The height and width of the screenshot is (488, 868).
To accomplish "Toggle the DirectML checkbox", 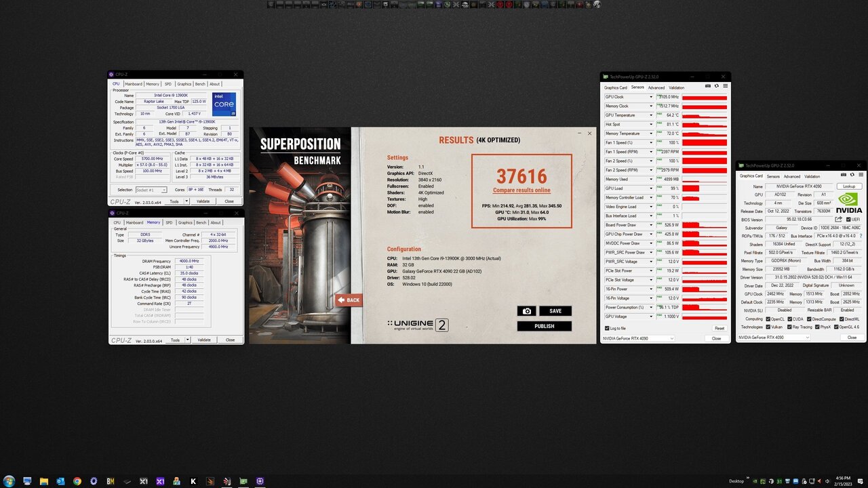I will tap(841, 319).
